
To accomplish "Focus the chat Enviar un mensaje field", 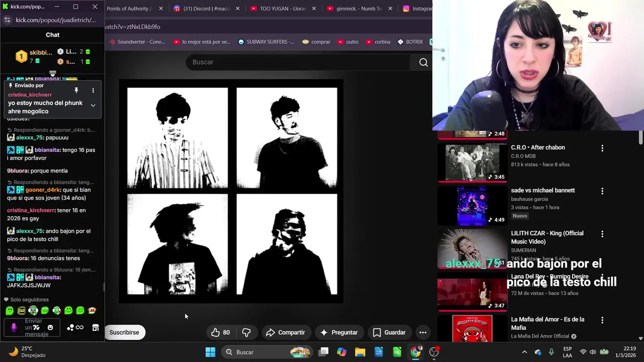I will coord(33,328).
